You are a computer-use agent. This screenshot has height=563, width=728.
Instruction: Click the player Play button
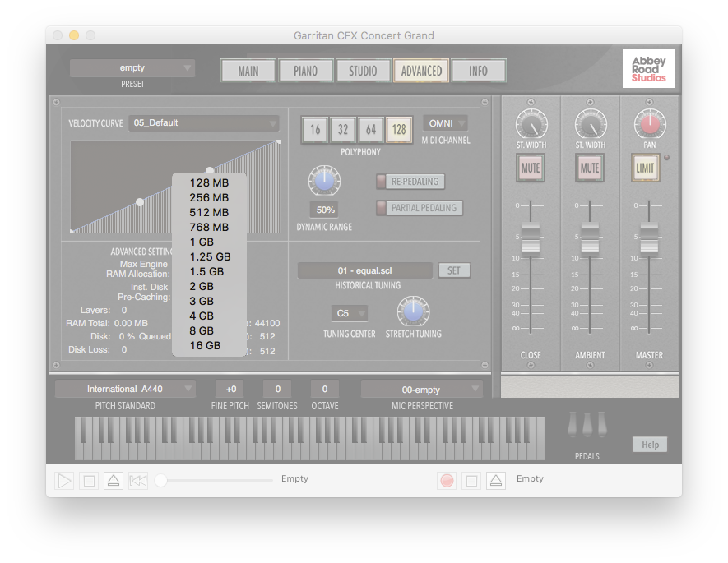coord(64,481)
